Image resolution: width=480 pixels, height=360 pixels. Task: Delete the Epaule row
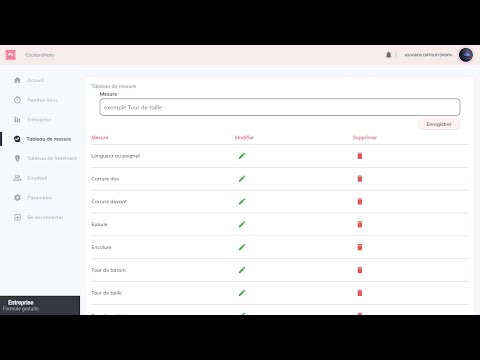(x=360, y=224)
